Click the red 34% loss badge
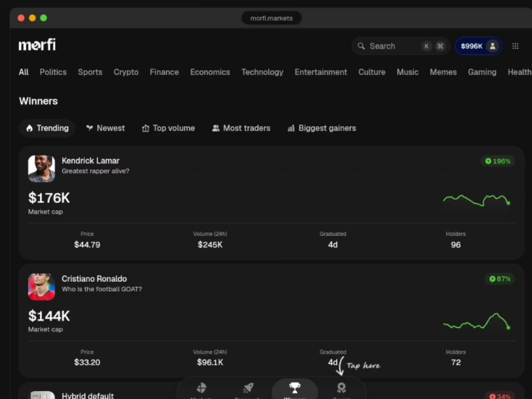 (500, 396)
